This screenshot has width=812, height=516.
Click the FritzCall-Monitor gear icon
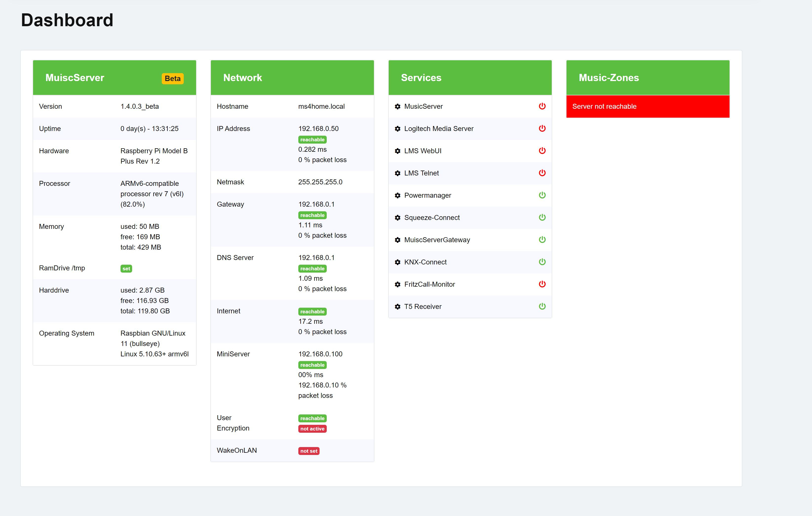click(x=398, y=284)
